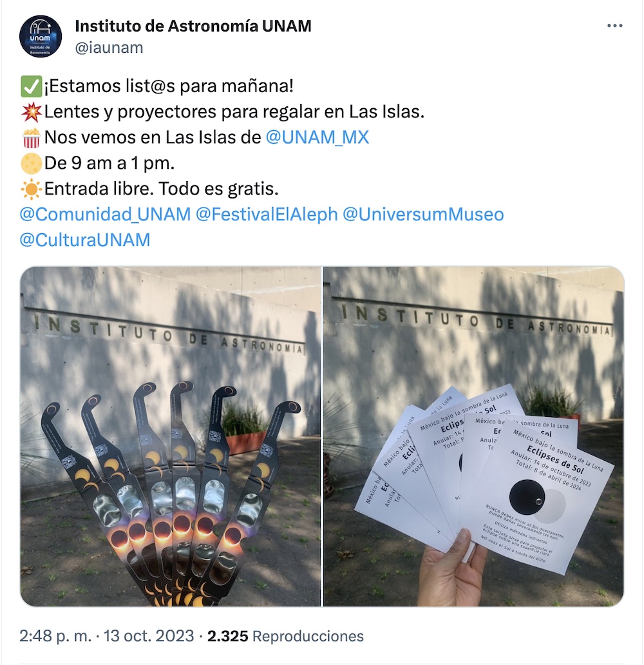
Task: Open the @CulturaUNAM mention
Action: 85,240
